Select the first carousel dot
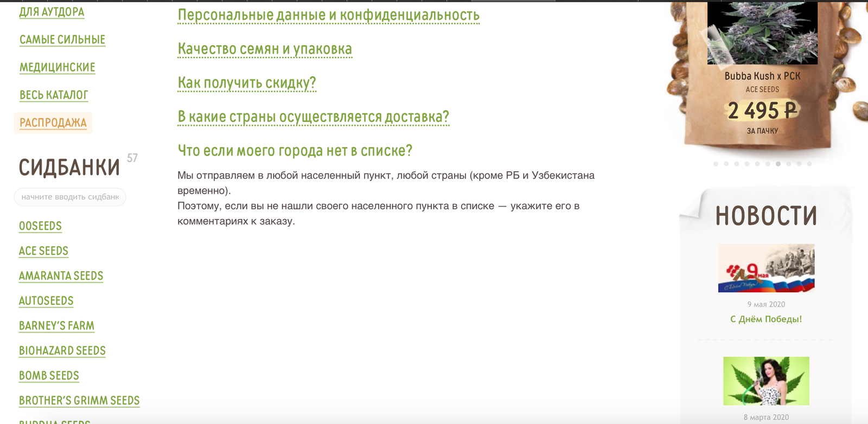 716,164
